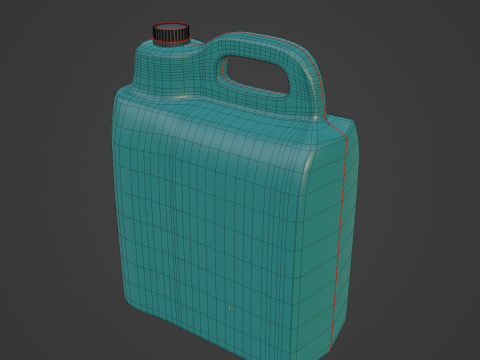The height and width of the screenshot is (360, 480).
Task: Click the black ribbed cap on the jerrycan
Action: pyautogui.click(x=171, y=35)
